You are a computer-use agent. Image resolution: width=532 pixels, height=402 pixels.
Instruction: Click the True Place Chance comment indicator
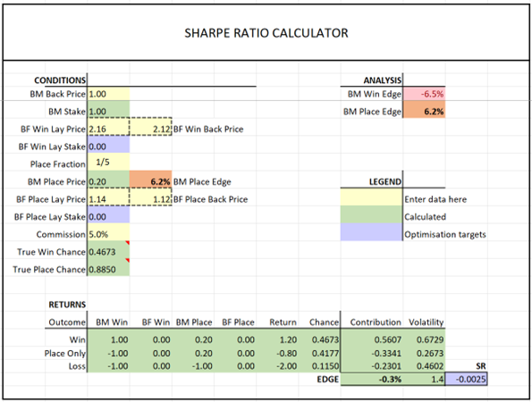pos(128,260)
